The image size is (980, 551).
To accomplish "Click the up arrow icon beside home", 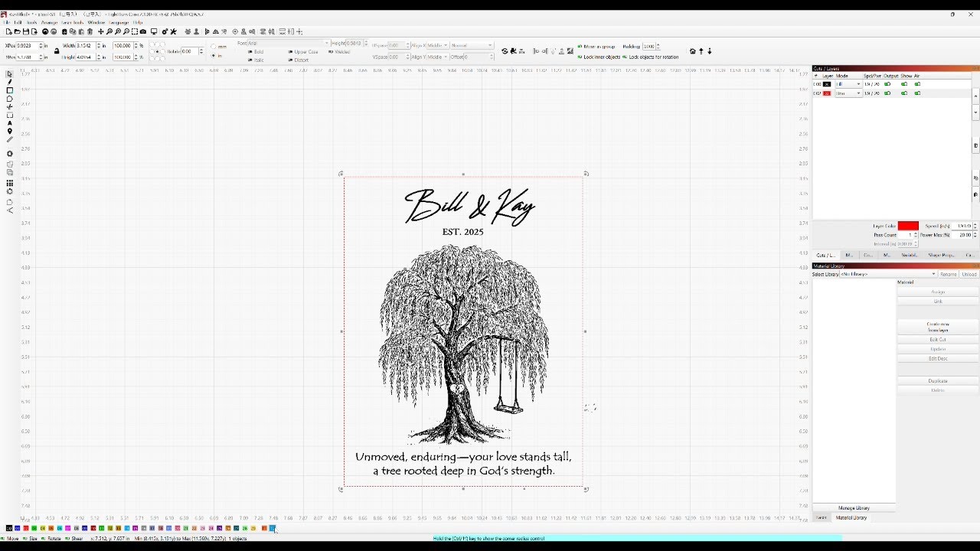I will coord(701,51).
